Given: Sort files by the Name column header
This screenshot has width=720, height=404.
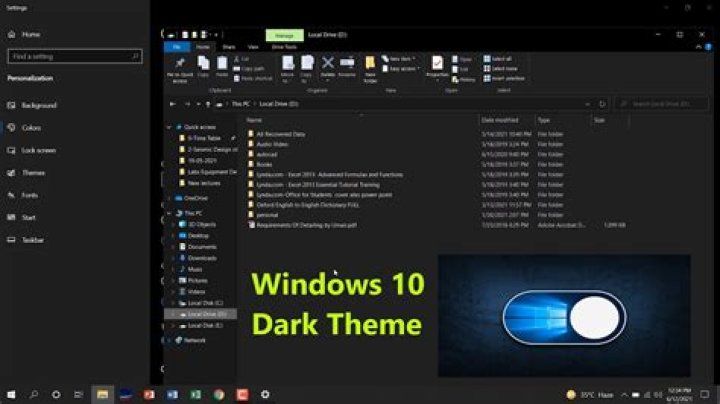Looking at the screenshot, I should click(x=254, y=120).
